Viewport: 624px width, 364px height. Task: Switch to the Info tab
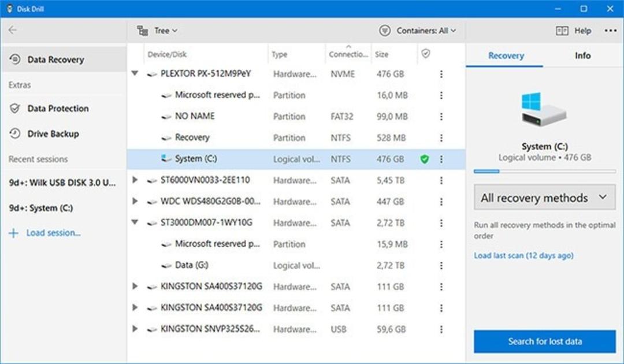point(582,55)
